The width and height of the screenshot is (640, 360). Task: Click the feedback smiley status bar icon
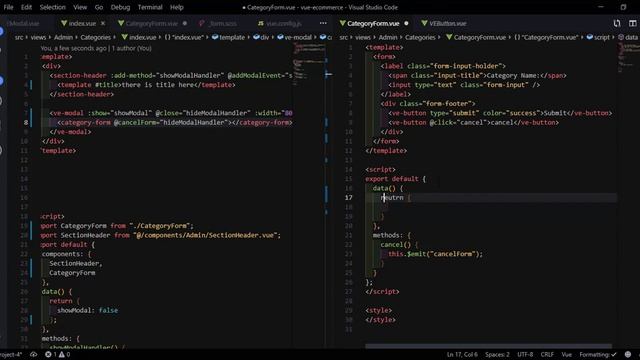(x=628, y=354)
